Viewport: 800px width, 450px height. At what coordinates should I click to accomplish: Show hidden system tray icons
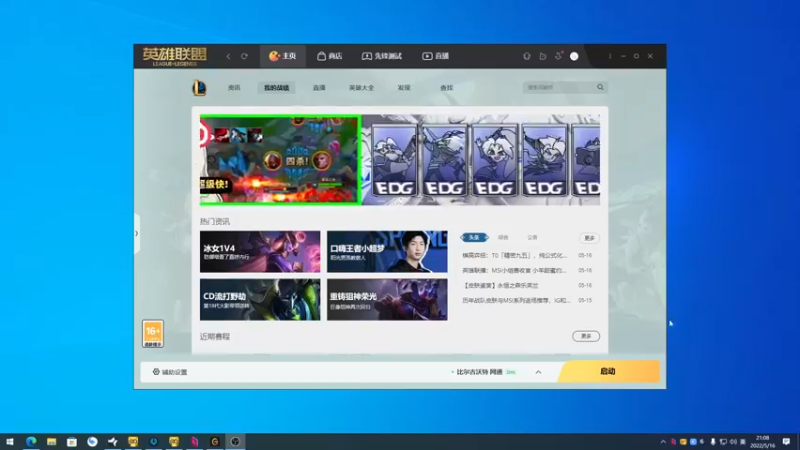pyautogui.click(x=663, y=442)
